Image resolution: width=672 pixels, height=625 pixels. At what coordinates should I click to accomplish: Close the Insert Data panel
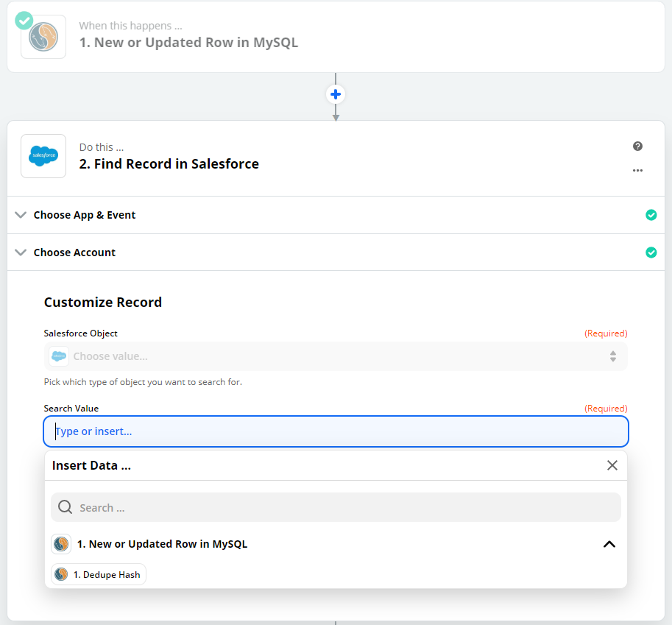(x=612, y=465)
